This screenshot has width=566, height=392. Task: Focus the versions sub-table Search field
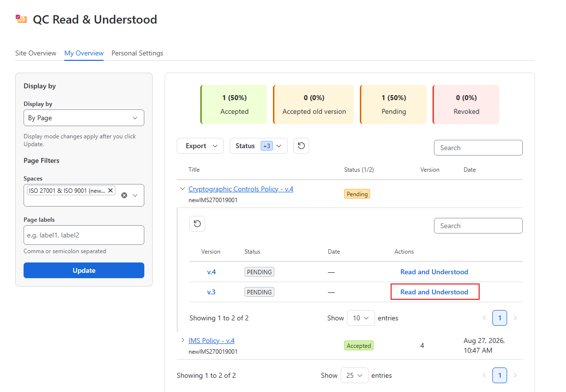pyautogui.click(x=478, y=226)
